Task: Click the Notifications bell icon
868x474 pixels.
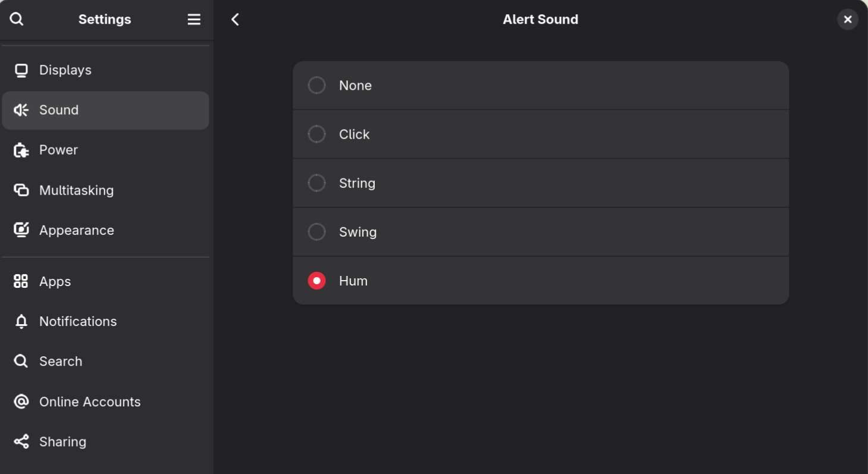Action: click(21, 322)
